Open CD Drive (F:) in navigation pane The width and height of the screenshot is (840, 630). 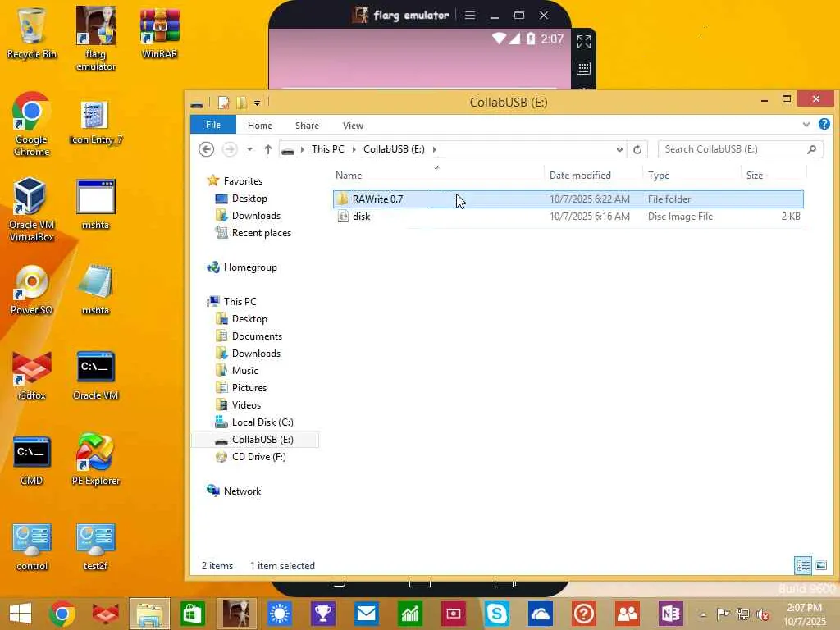click(x=251, y=456)
